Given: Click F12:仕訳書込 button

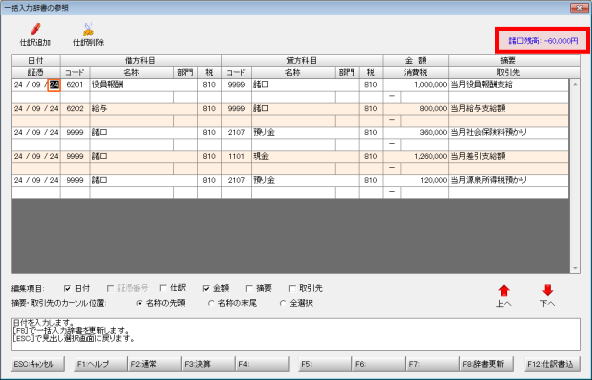Looking at the screenshot, I should coord(551,364).
